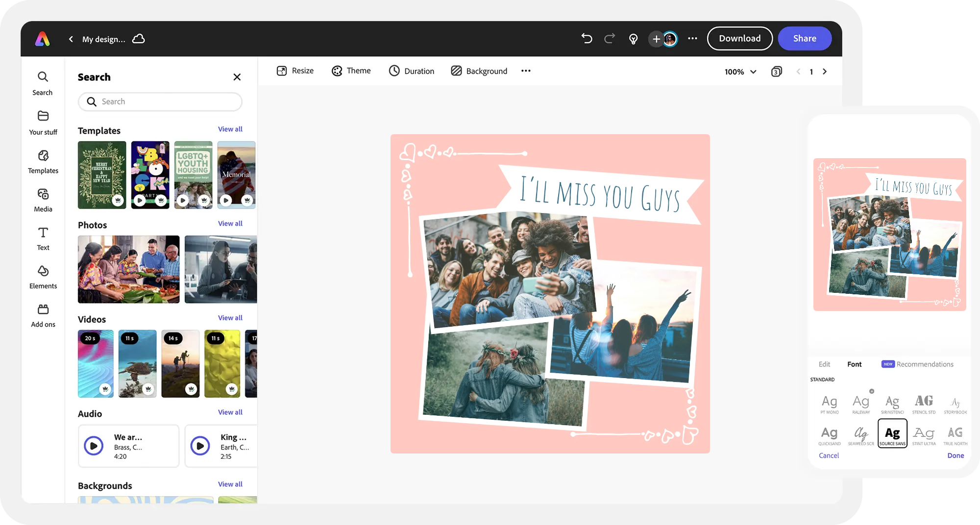Click Done in the font panel
This screenshot has height=525, width=980.
(955, 455)
